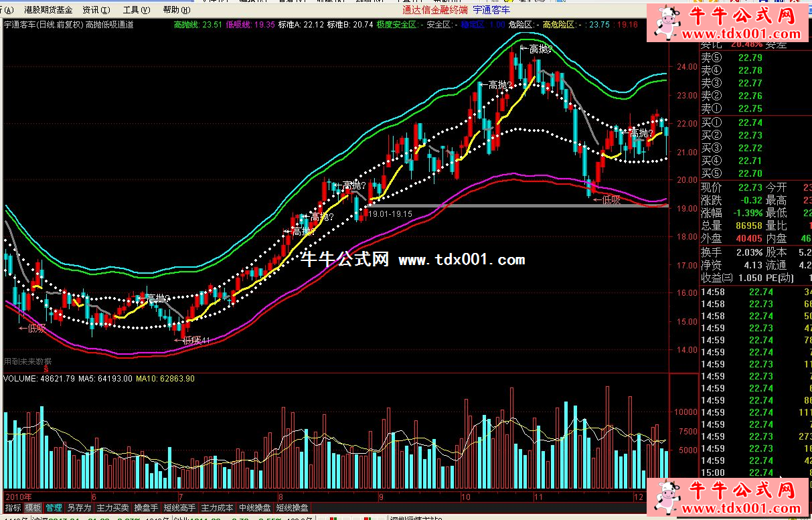Click the MA10: 62863.90 volume label
Screen dimensions: 812x520
165,379
